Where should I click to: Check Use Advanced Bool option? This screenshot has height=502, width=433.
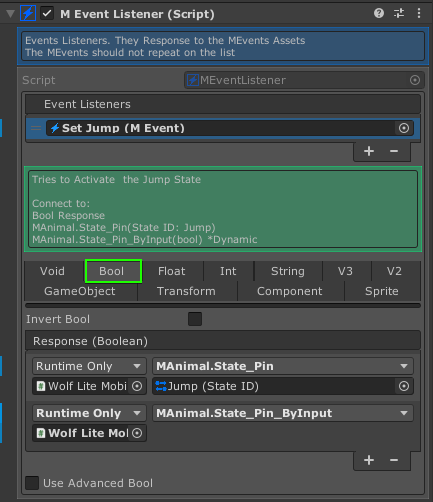pyautogui.click(x=32, y=483)
